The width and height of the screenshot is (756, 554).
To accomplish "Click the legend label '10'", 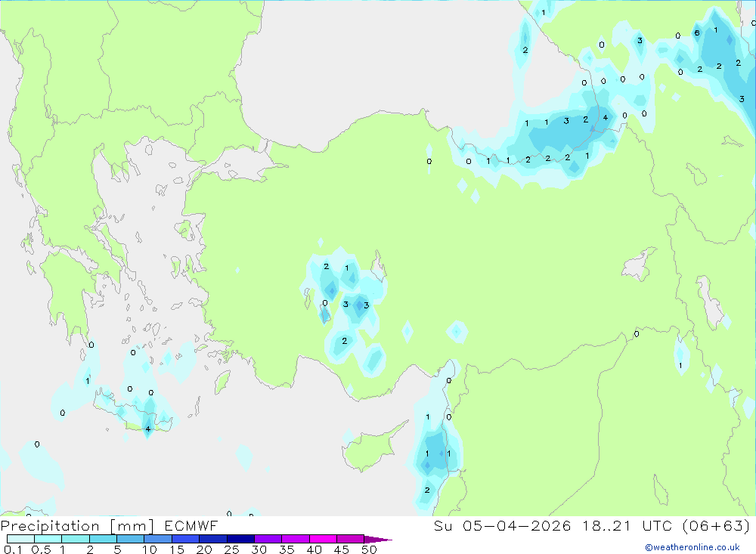I will coord(150,549).
